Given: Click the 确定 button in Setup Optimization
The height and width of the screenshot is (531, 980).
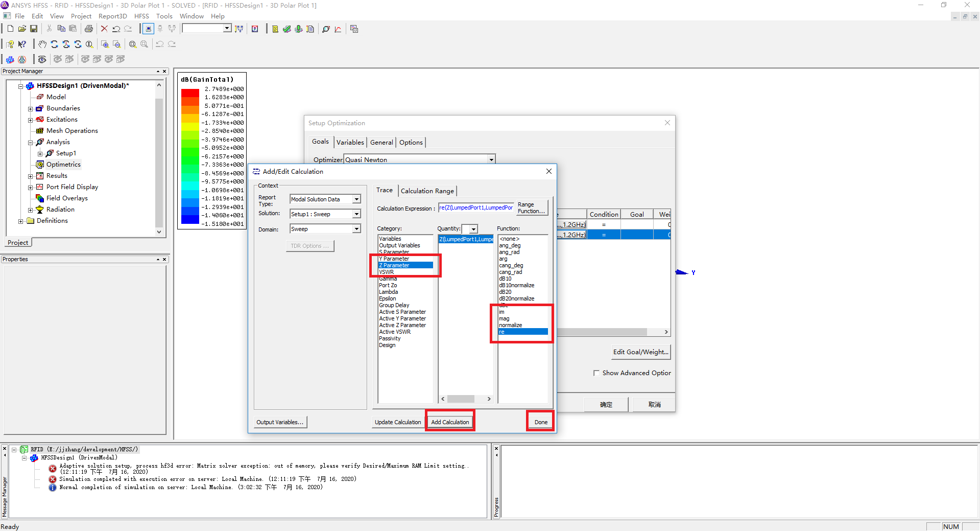Looking at the screenshot, I should point(606,404).
